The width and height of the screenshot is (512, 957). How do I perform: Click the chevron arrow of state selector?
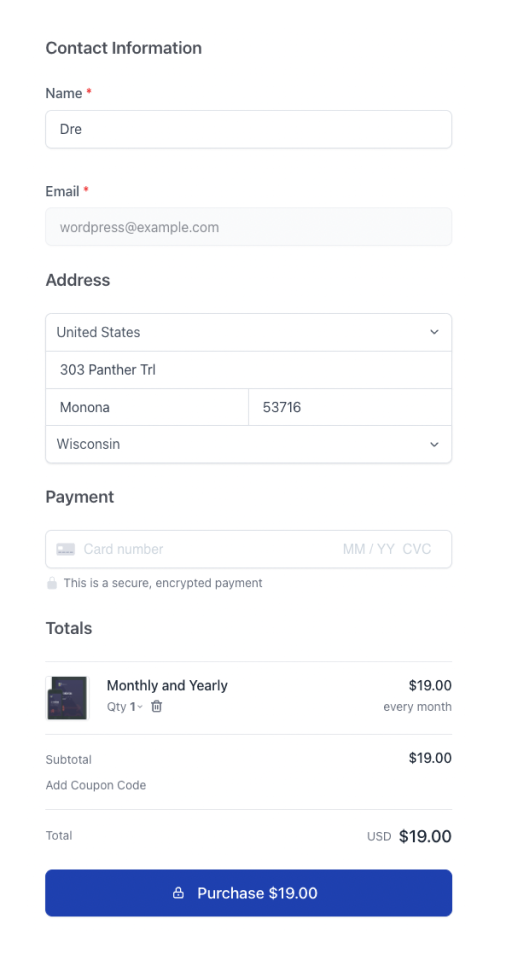(x=434, y=444)
